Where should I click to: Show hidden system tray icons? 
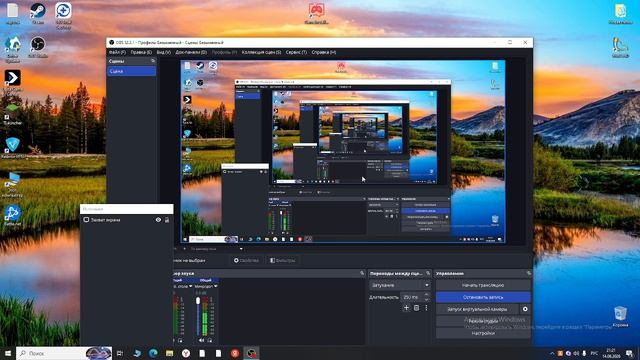point(552,353)
